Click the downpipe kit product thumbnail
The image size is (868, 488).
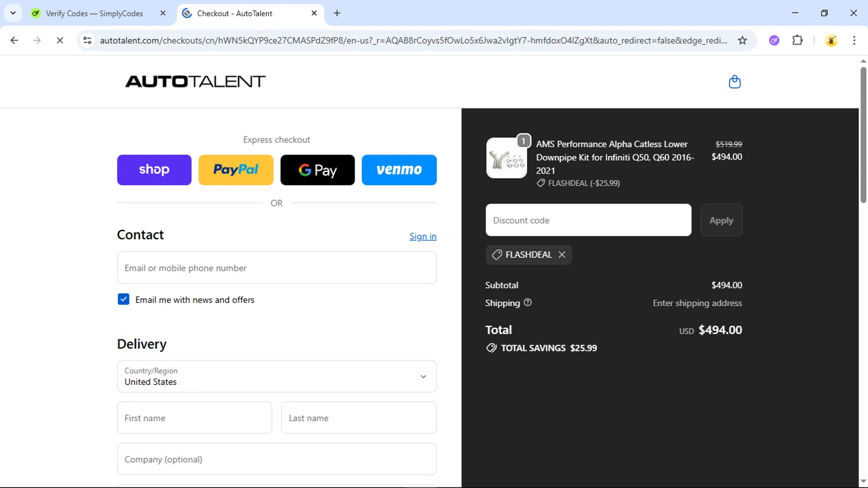click(x=506, y=157)
